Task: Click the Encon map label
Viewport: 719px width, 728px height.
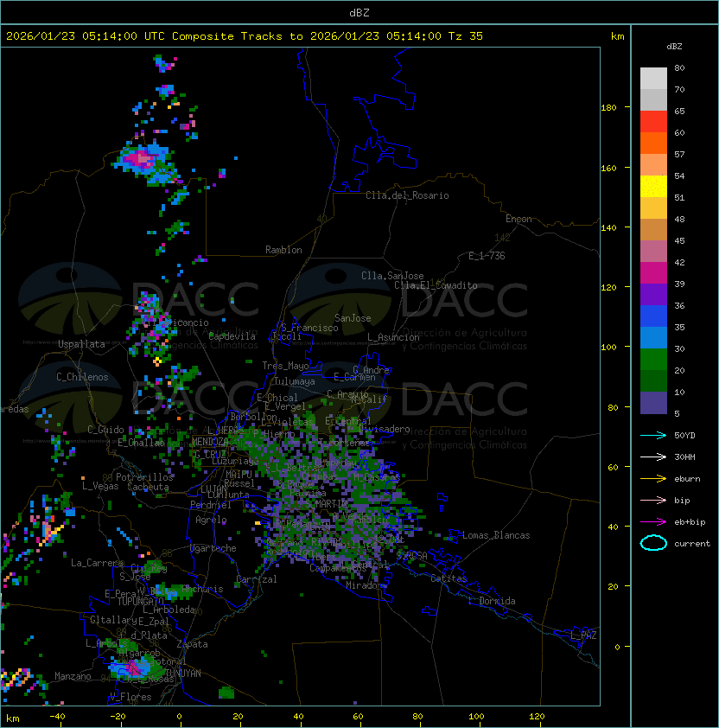Action: pos(519,219)
